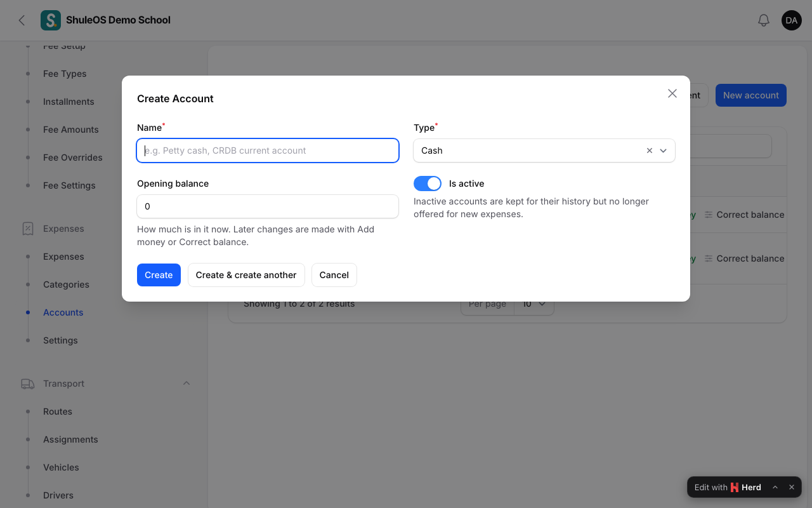The height and width of the screenshot is (508, 812).
Task: Open the notifications bell
Action: tap(764, 20)
